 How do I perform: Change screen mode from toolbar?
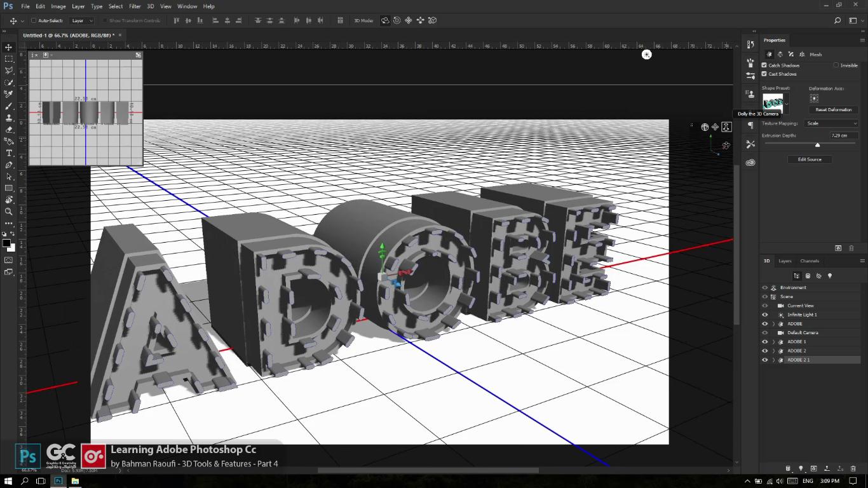9,272
